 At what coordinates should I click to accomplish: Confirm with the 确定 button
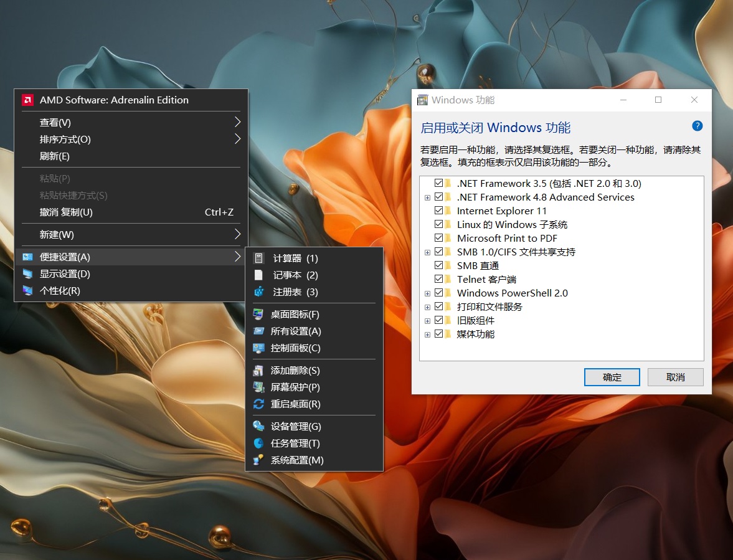tap(612, 377)
